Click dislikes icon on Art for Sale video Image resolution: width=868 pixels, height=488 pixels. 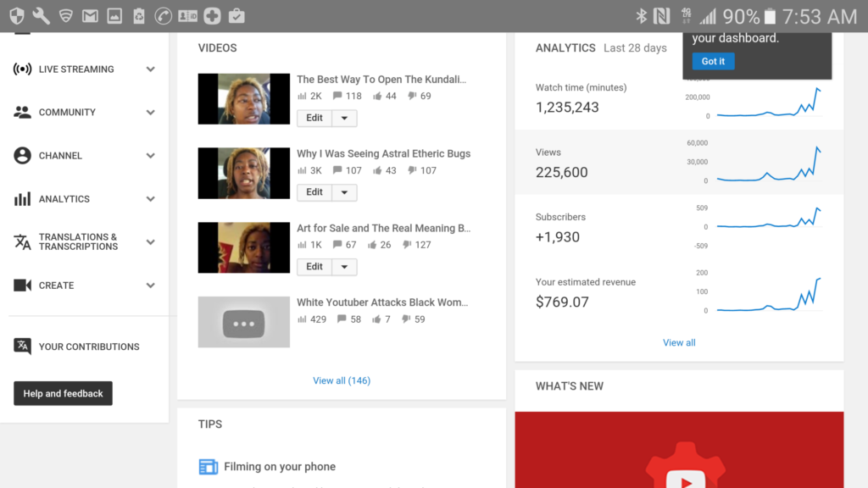click(x=407, y=245)
